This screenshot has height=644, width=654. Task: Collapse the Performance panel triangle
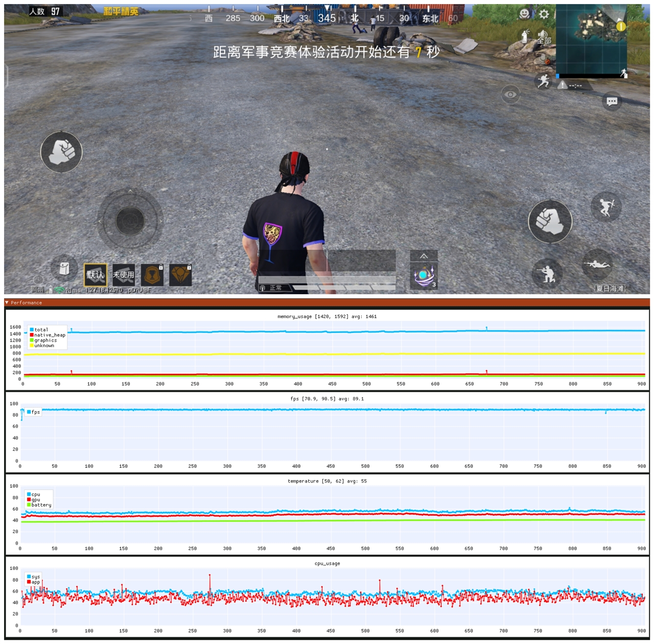point(7,302)
